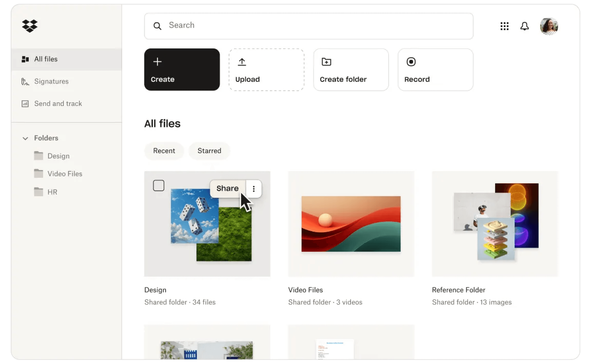Expand the HR folder
Viewport: 591px width, 364px height.
pyautogui.click(x=52, y=192)
